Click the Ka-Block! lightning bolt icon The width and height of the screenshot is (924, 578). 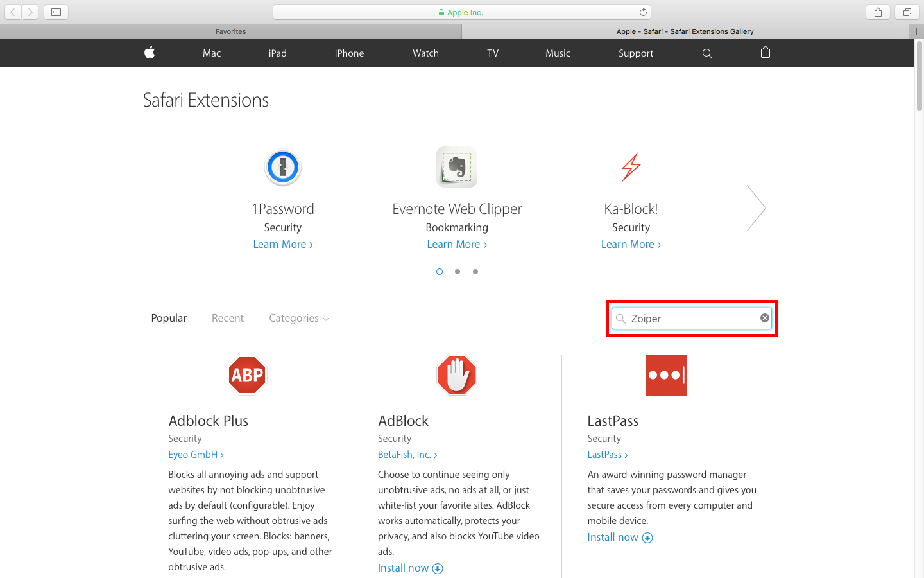tap(631, 167)
